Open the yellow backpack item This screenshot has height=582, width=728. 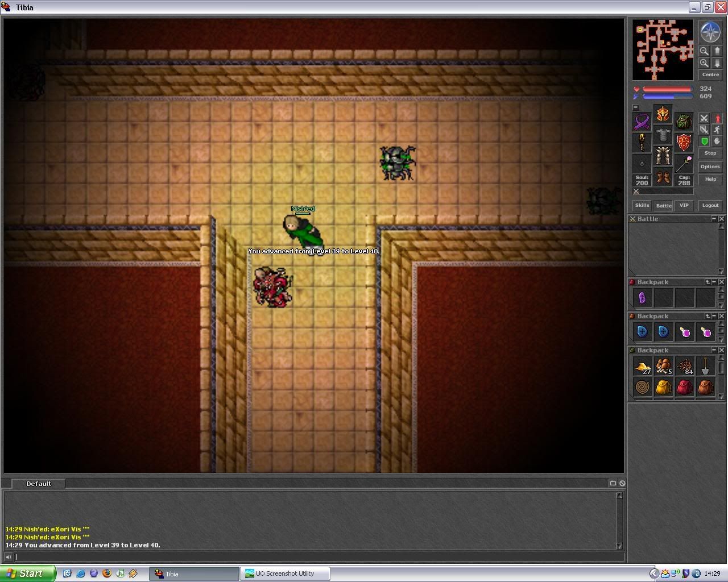pyautogui.click(x=663, y=388)
